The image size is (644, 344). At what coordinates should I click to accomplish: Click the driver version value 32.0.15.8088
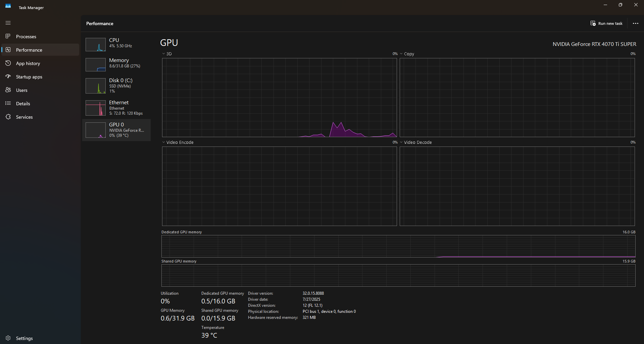[x=313, y=293]
